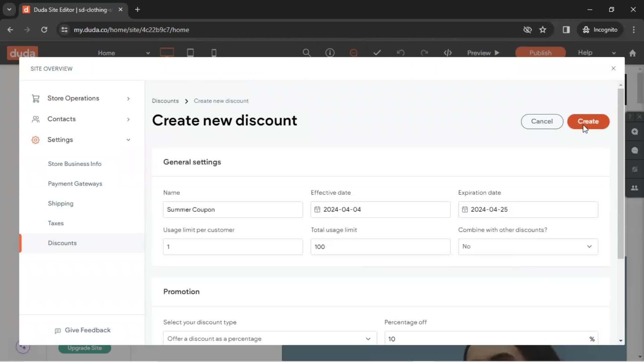Open developer mode code icon

(x=448, y=53)
